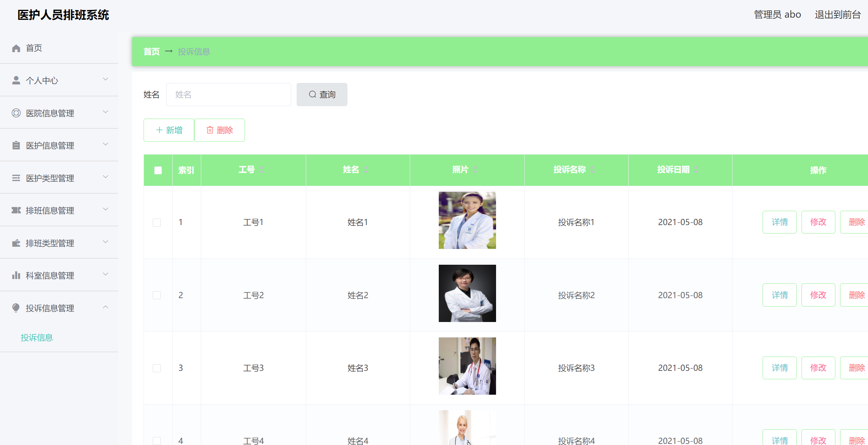Click 首页 in the breadcrumb bar
Viewport: 868px width, 445px height.
click(x=151, y=51)
